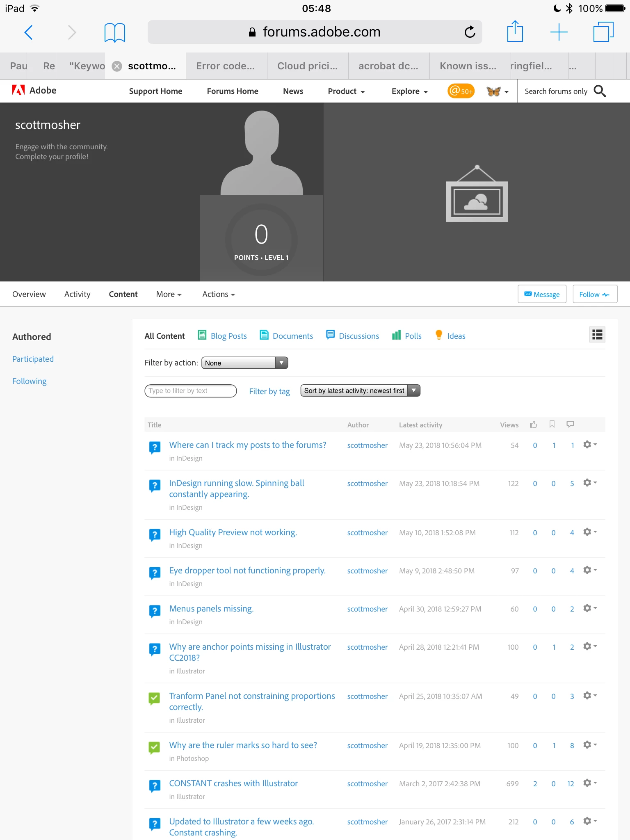The image size is (630, 840).
Task: Open the butterfly avatar user menu
Action: pyautogui.click(x=498, y=91)
